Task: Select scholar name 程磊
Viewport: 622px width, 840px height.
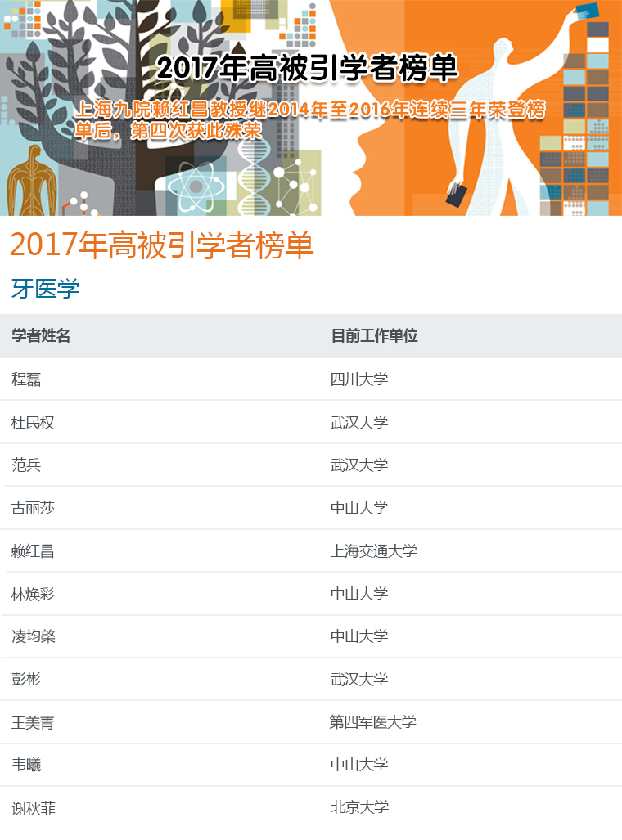Action: pyautogui.click(x=26, y=380)
